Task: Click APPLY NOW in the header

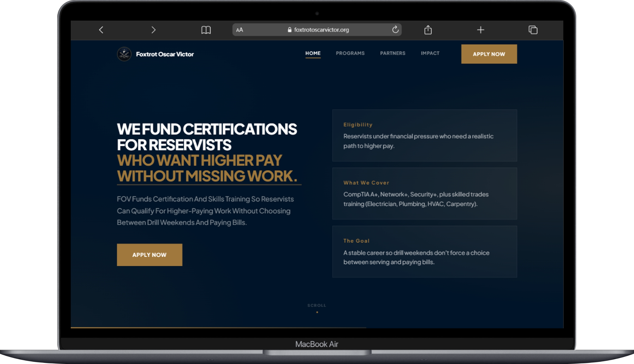Action: tap(489, 54)
